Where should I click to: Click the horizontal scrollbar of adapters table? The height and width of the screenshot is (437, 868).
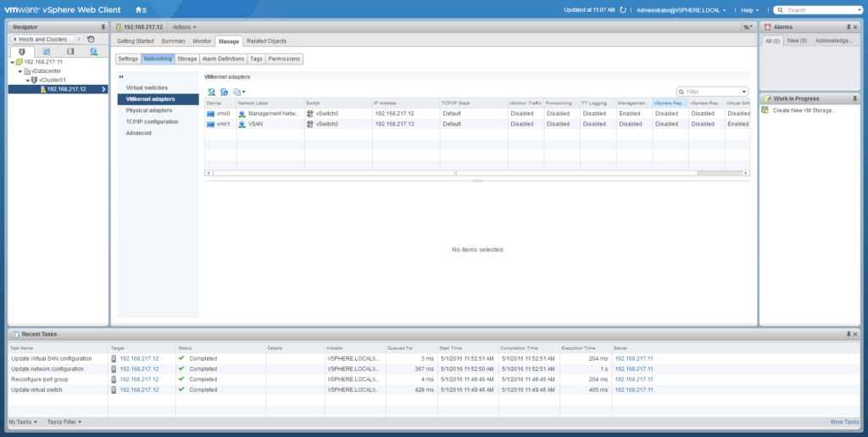pos(455,173)
